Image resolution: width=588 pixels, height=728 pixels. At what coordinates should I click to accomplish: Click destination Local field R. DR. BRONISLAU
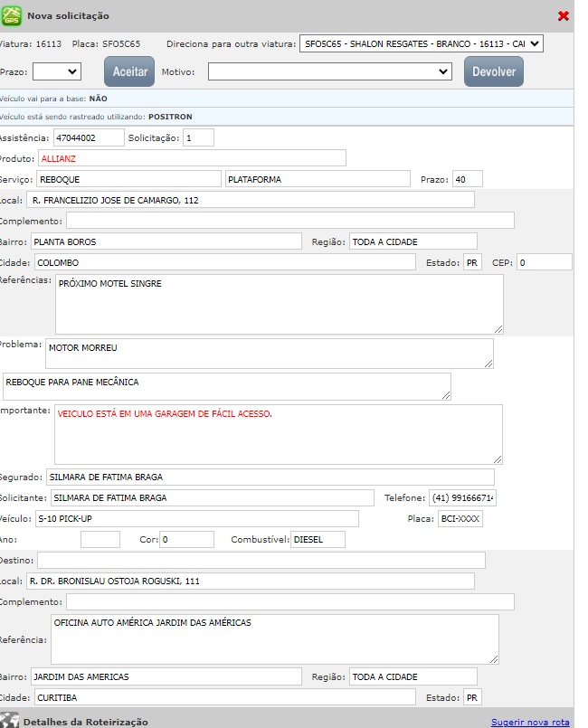(251, 581)
